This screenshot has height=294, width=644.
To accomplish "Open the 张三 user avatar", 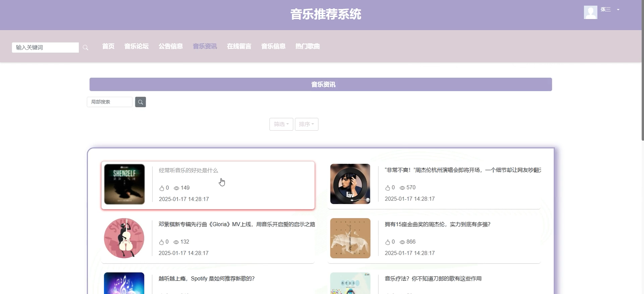I will [591, 13].
